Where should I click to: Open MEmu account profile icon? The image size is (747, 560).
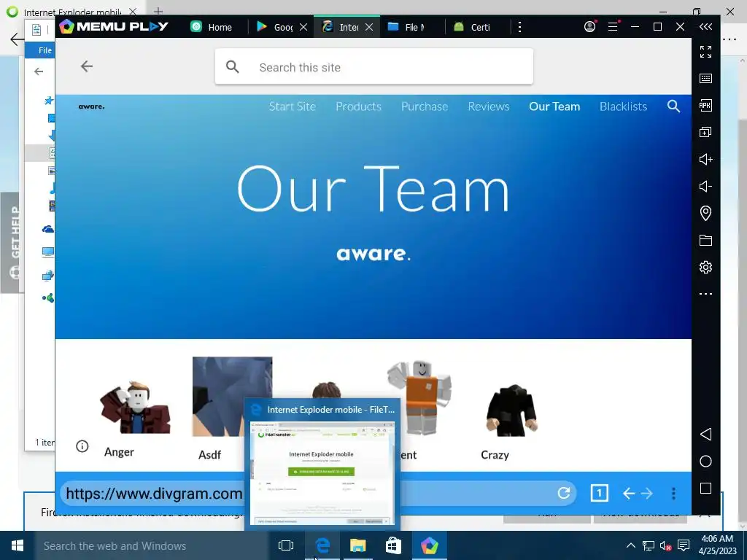589,27
